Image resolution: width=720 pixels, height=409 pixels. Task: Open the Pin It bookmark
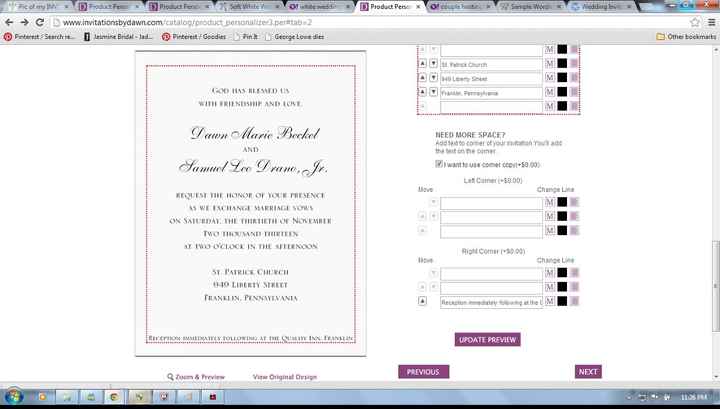(246, 37)
